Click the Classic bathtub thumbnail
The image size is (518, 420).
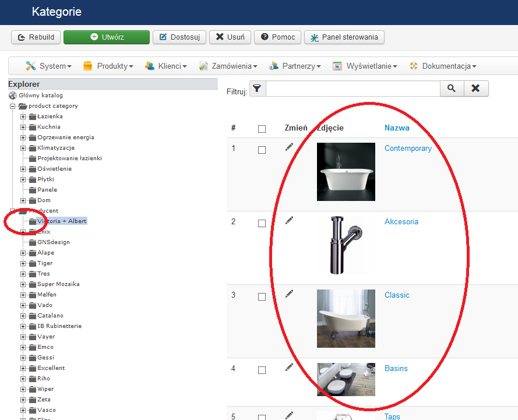click(346, 319)
